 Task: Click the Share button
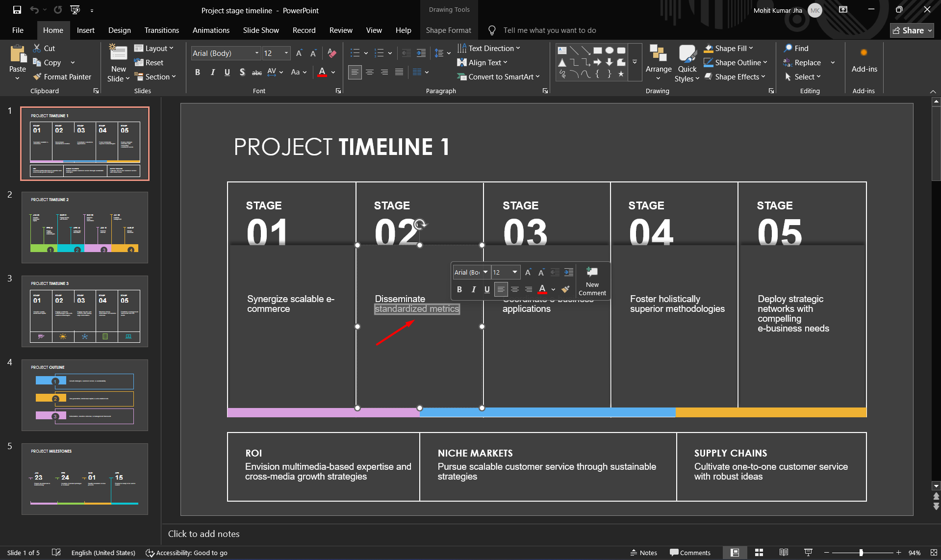click(x=912, y=30)
